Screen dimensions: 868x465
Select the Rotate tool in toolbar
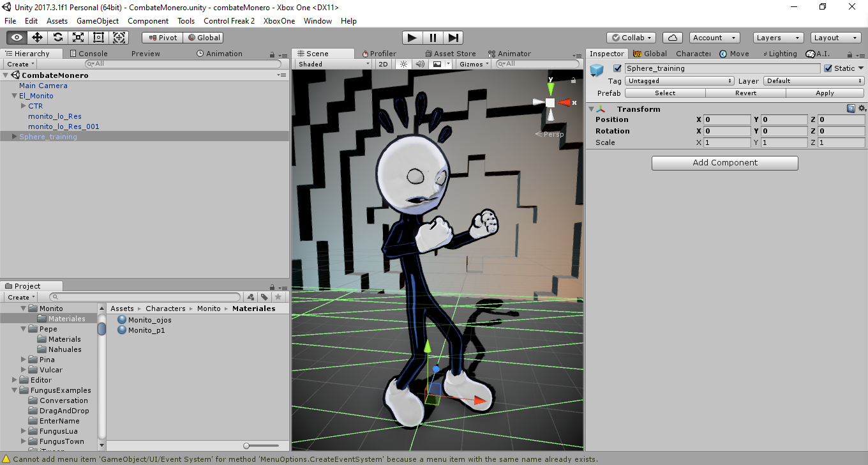point(58,38)
